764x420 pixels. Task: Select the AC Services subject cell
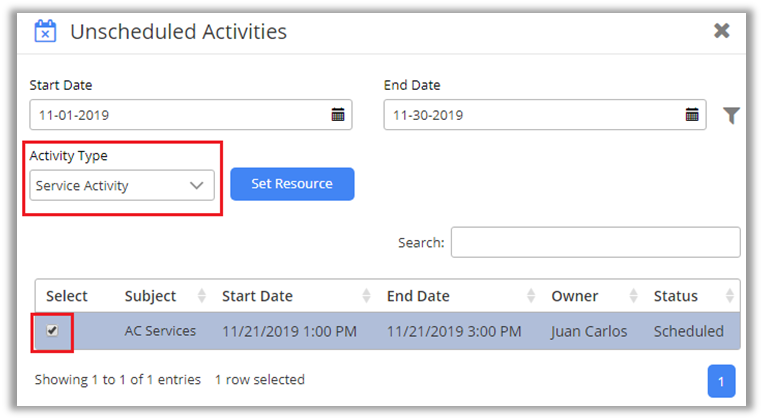(x=160, y=331)
